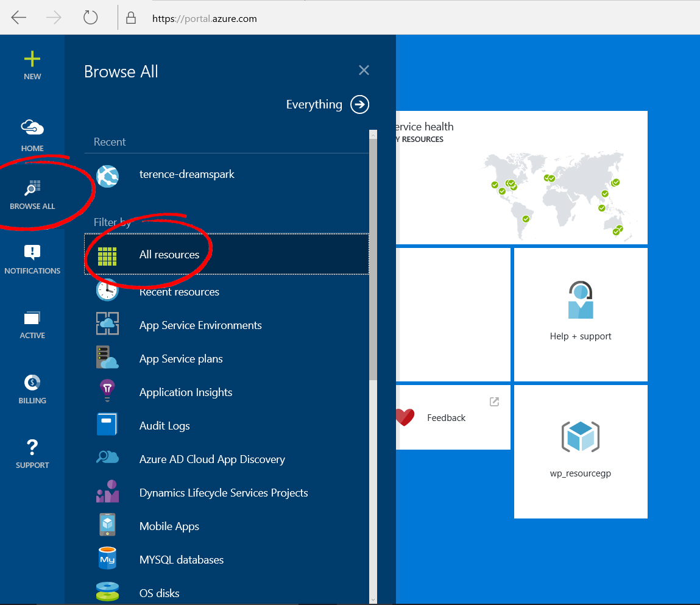Show ACTIVE windows from the sidebar

[32, 318]
